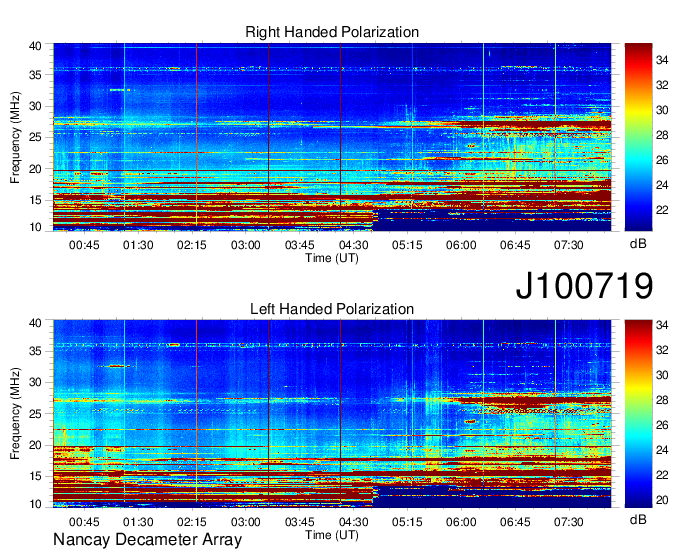Click the 01:30 time tick of Left Handed plot
The image size is (680, 552).
click(x=138, y=522)
